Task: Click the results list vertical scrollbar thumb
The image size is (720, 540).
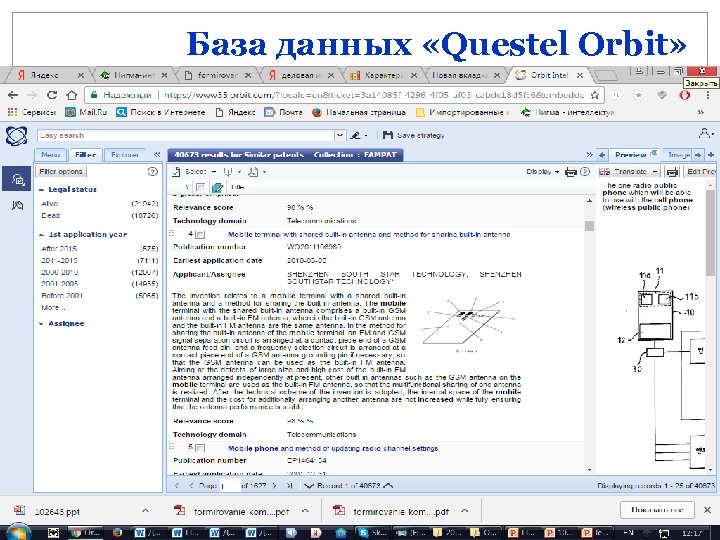Action: (x=589, y=225)
